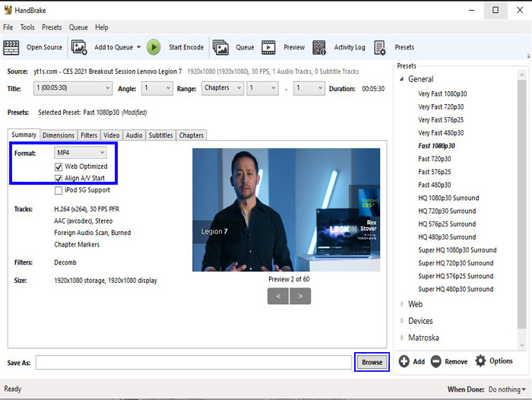
Task: Open the Queue pictures icon in toolbar
Action: (x=220, y=47)
